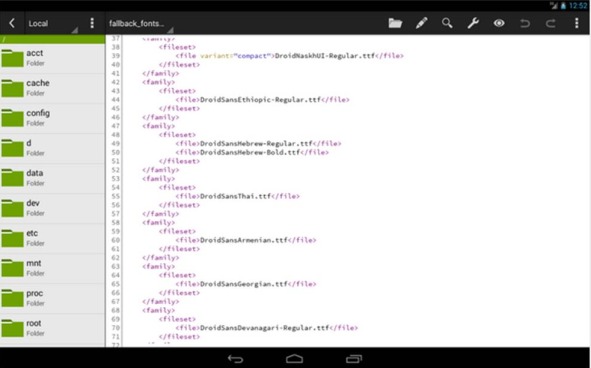591x368 pixels.
Task: Open the fallback_fonts file tab dropdown
Action: pyautogui.click(x=141, y=24)
